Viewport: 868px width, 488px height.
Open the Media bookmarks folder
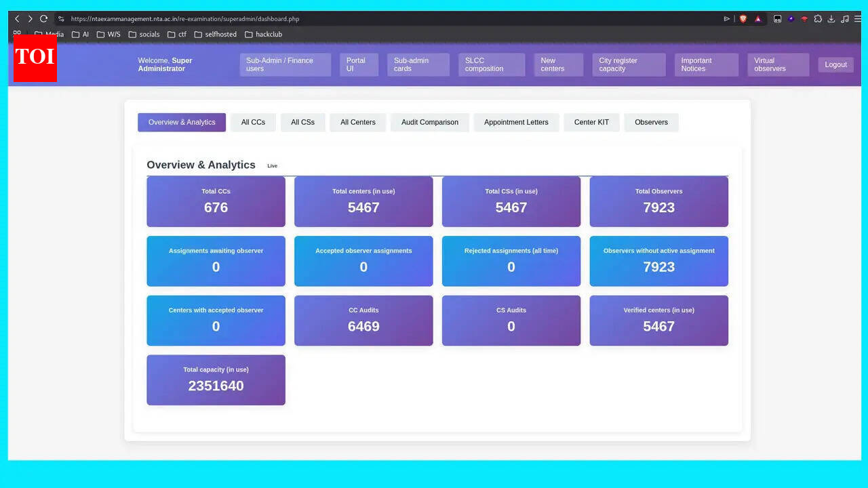49,34
